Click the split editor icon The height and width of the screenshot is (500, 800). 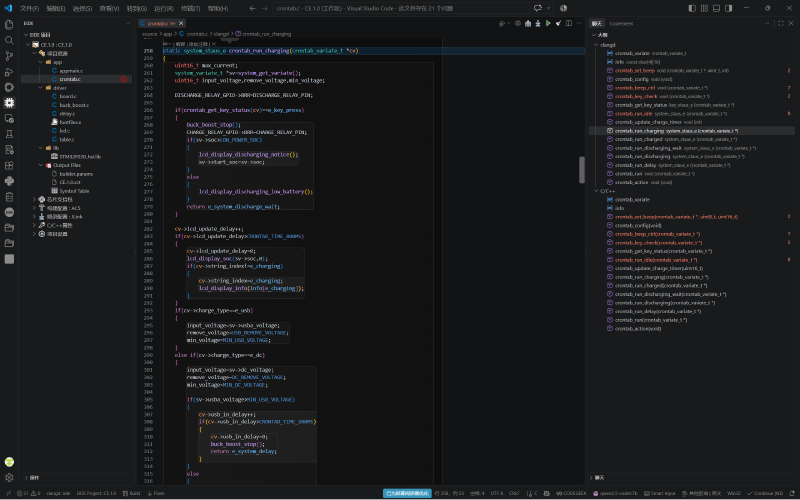569,23
